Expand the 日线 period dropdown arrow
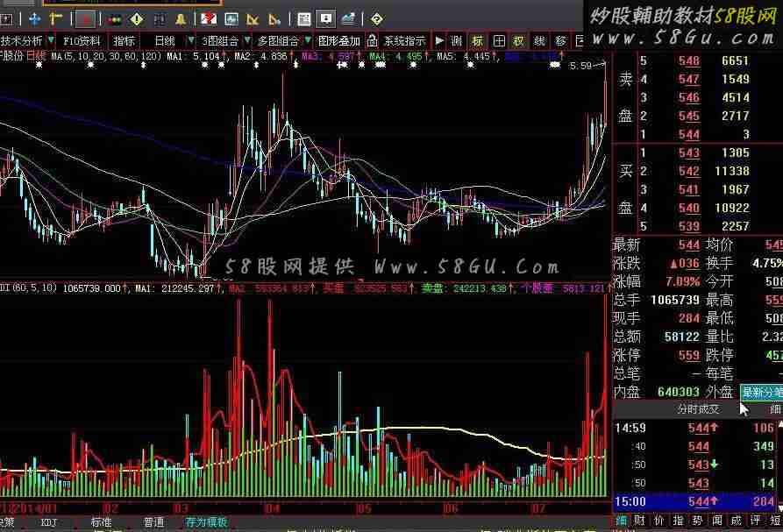Viewport: 783px width, 532px height. click(190, 40)
